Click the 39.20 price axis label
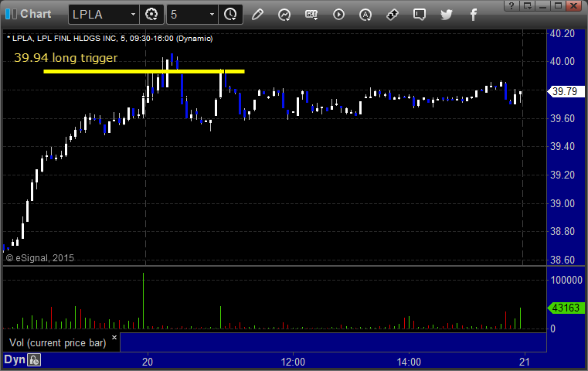 (x=563, y=175)
